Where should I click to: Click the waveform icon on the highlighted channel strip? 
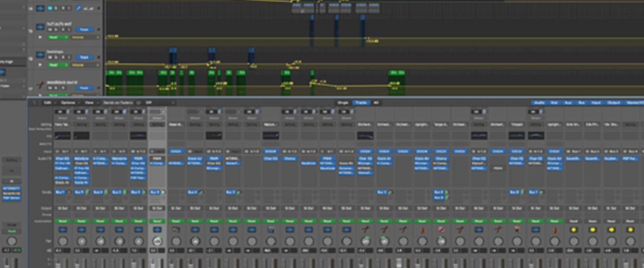point(157,230)
